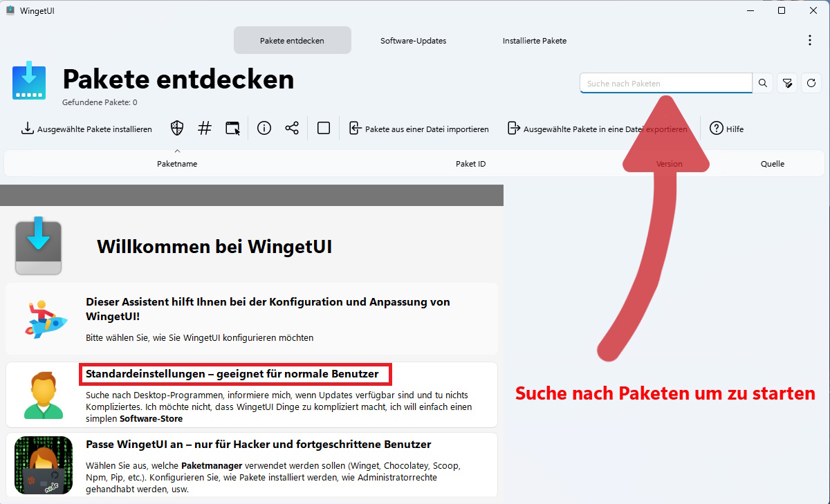This screenshot has width=830, height=504.
Task: Switch to the Pakete entdecken tab
Action: click(x=292, y=41)
